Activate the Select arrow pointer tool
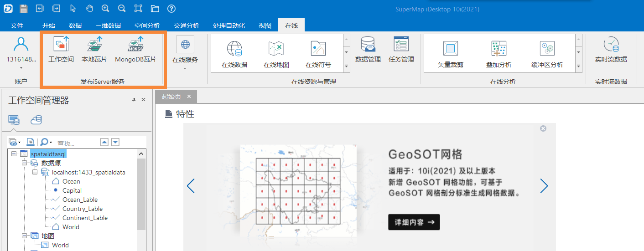The height and width of the screenshot is (251, 644). (x=73, y=9)
